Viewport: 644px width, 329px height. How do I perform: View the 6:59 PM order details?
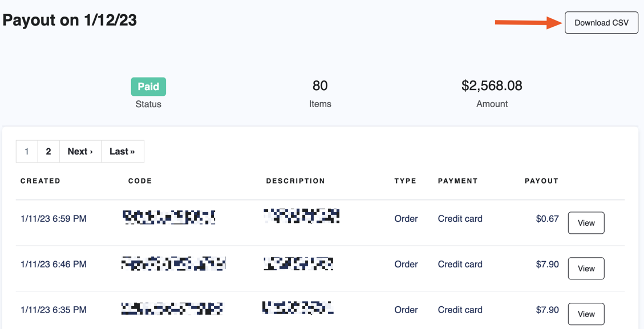pyautogui.click(x=586, y=223)
